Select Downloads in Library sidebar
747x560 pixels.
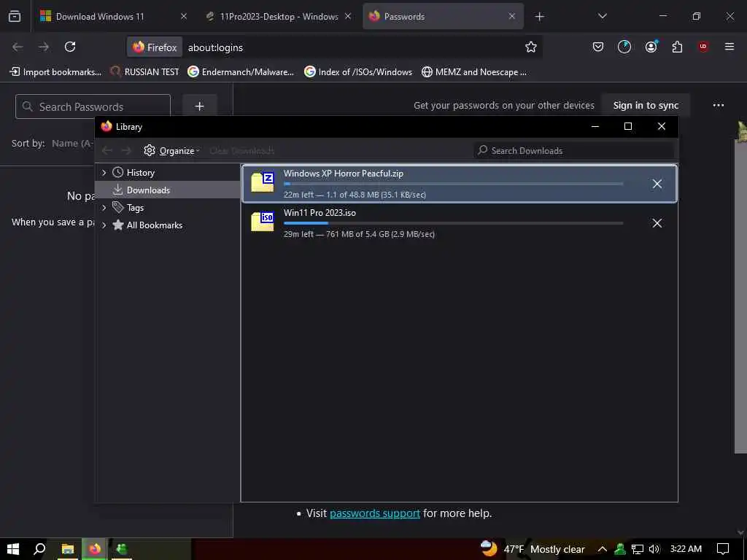coord(168,190)
